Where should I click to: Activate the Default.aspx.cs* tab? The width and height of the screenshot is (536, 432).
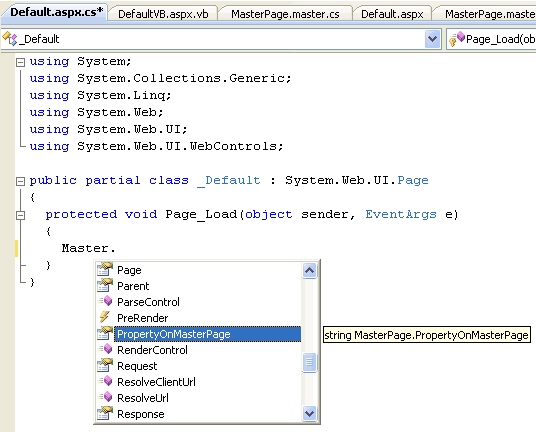coord(56,12)
